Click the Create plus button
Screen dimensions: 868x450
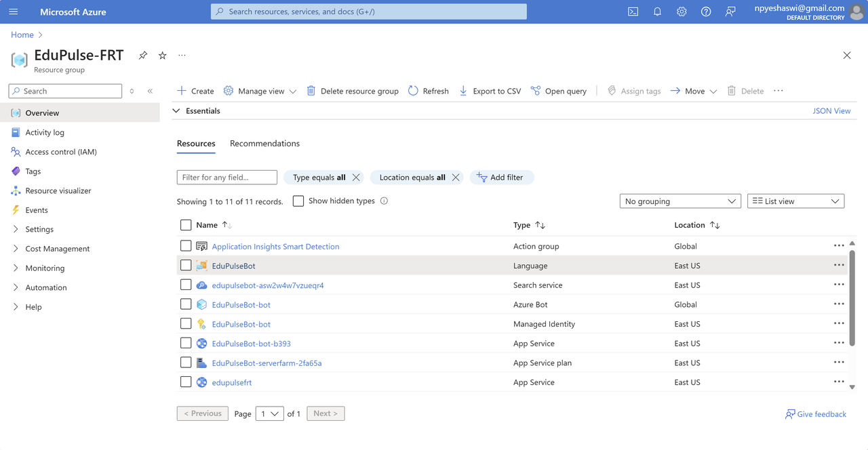click(x=195, y=91)
